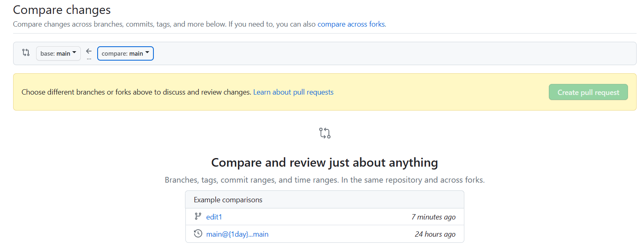This screenshot has height=251, width=644.
Task: Expand the compare: main dropdown
Action: point(125,53)
